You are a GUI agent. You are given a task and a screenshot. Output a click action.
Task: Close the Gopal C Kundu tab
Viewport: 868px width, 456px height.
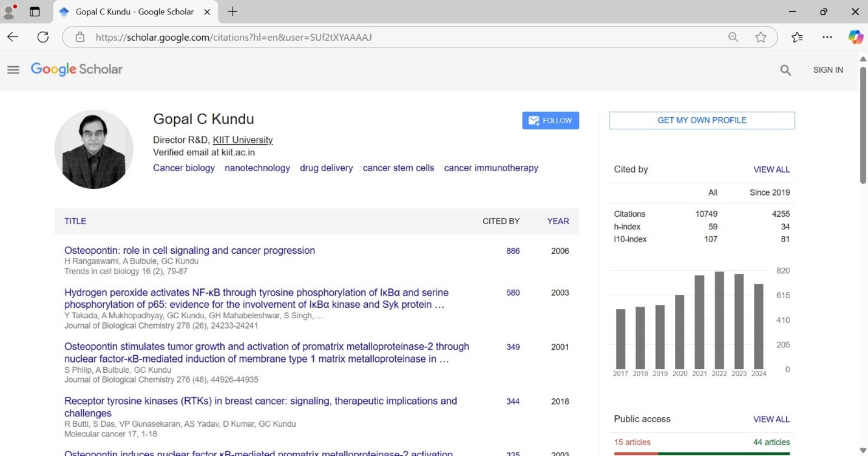pos(207,12)
